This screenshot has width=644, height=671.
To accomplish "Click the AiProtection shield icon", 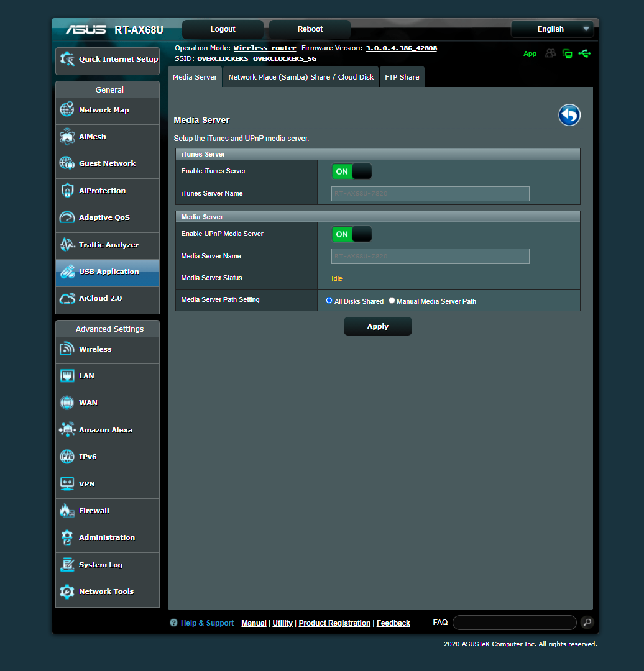I will [67, 191].
